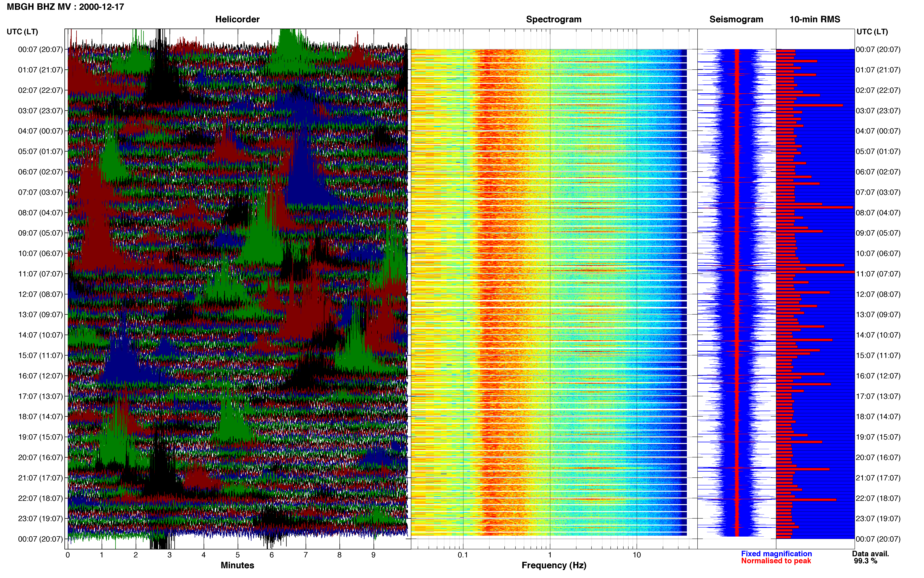
Task: Click the 10 tick on Frequency axis
Action: tap(637, 555)
